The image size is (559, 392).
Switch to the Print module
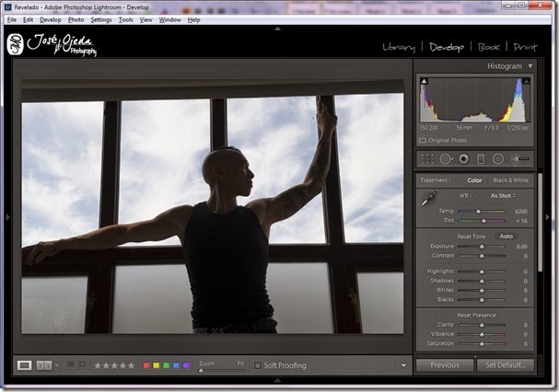(x=526, y=47)
